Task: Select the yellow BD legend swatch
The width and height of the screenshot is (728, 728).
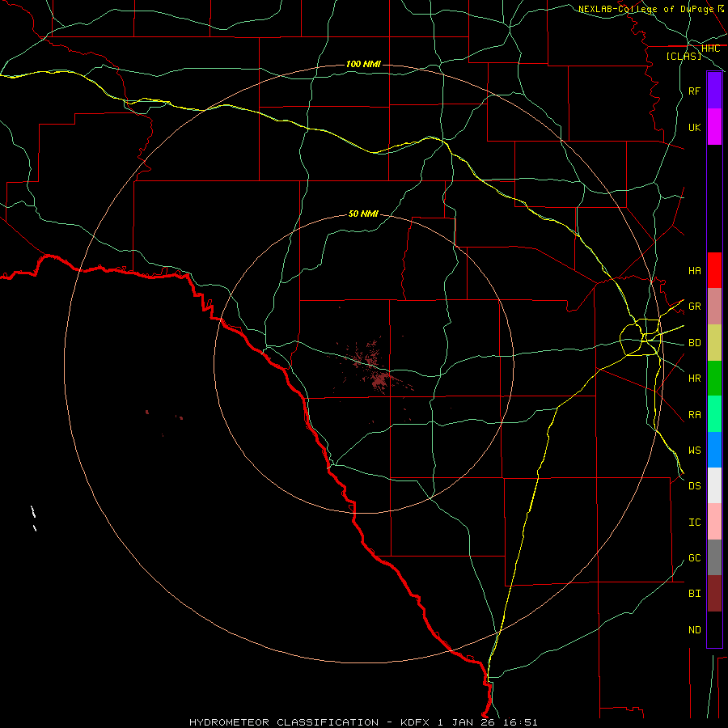Action: (714, 343)
